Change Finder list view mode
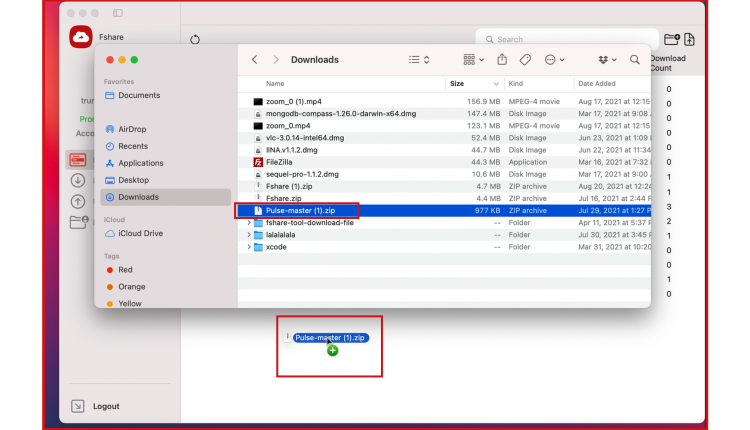The image size is (750, 430). tap(419, 59)
